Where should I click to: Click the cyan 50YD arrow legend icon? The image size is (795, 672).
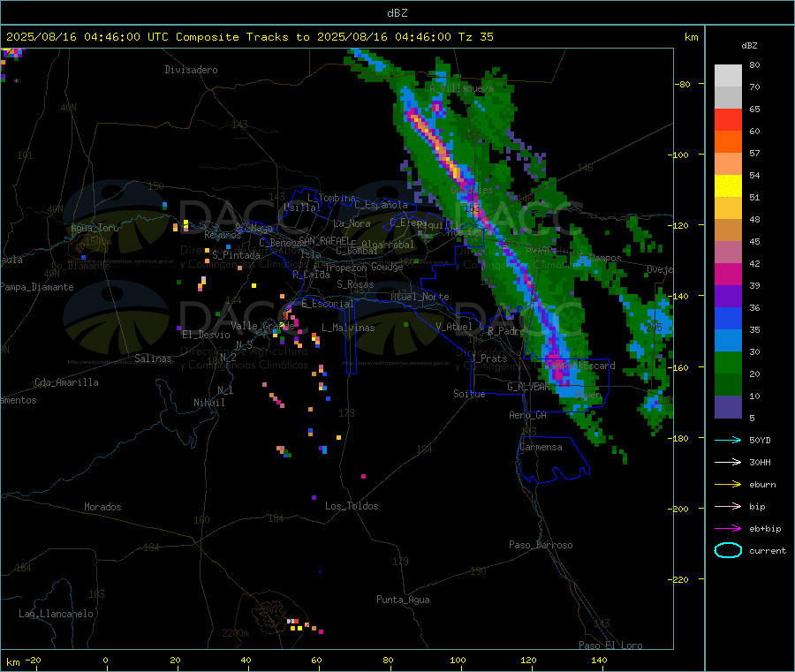728,440
